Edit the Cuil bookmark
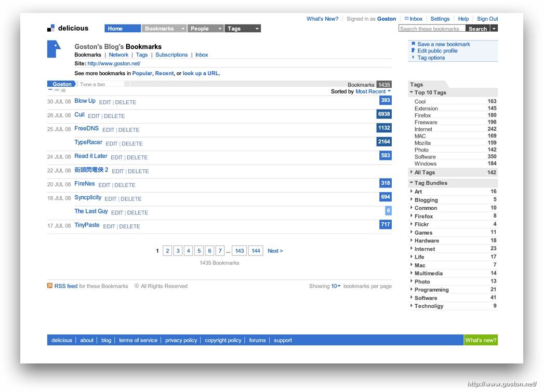 (x=94, y=116)
